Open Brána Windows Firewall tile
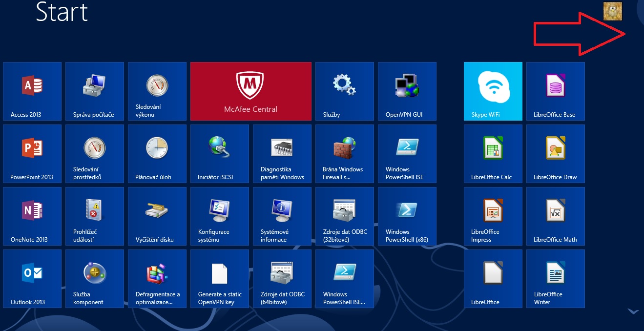The image size is (644, 331). [x=345, y=154]
